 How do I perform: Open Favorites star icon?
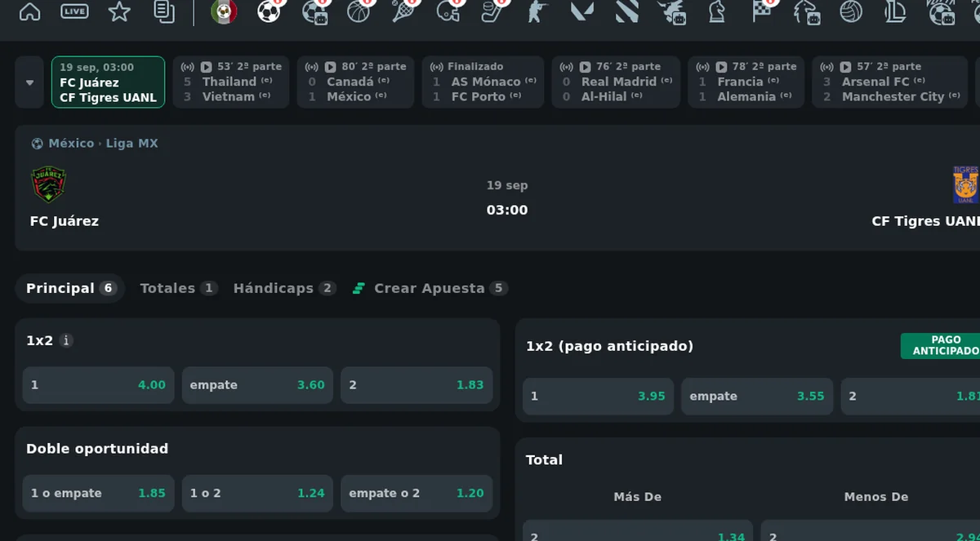120,11
